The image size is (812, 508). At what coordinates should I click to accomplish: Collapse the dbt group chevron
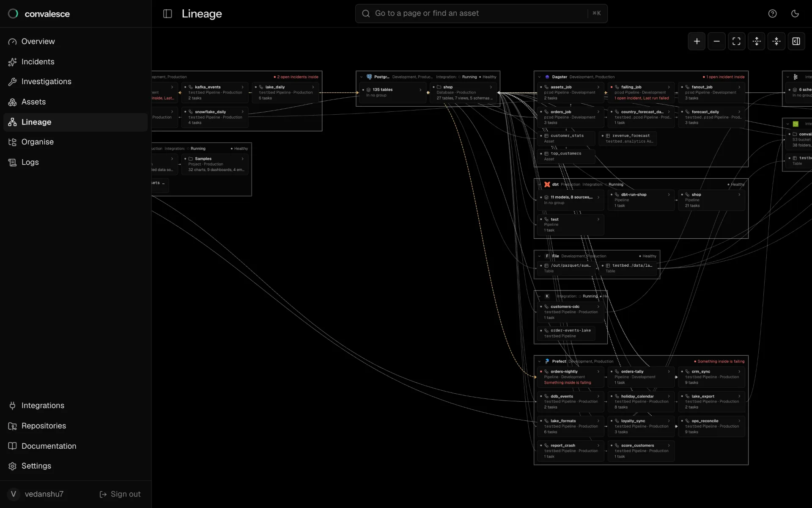pos(539,185)
